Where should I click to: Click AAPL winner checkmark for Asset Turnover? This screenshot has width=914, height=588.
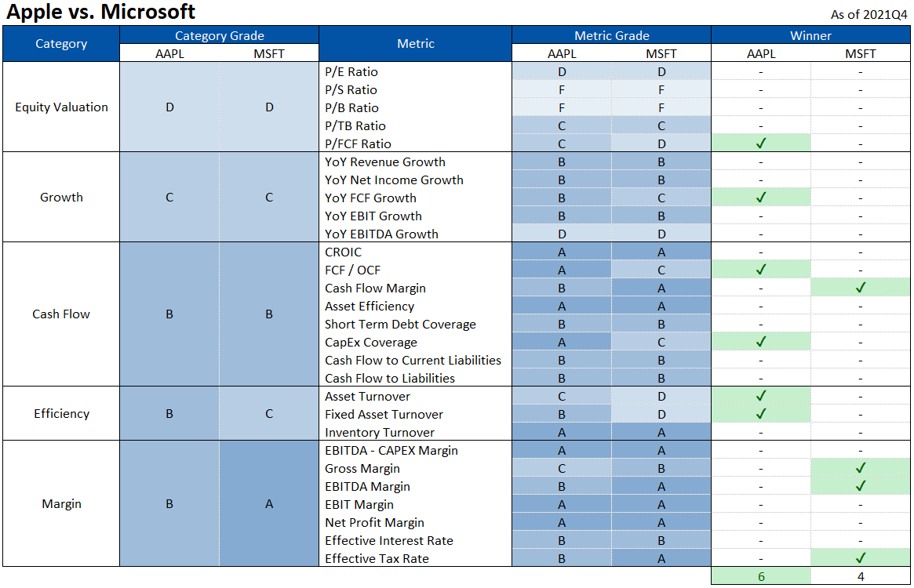click(761, 396)
